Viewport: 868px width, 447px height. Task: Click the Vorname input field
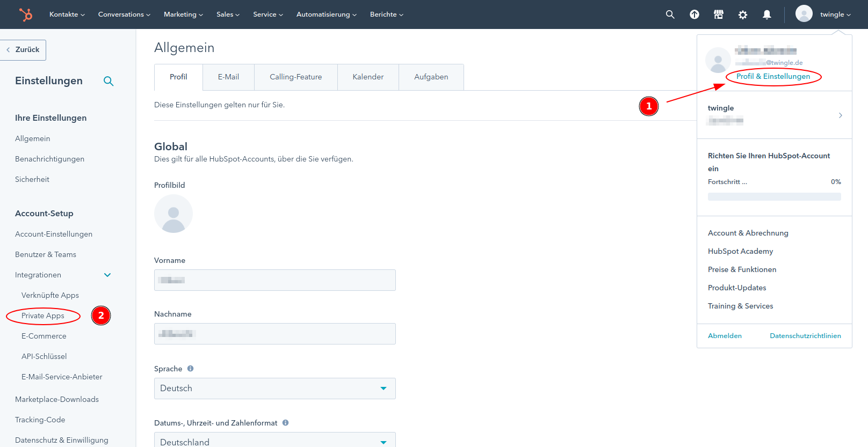click(275, 280)
